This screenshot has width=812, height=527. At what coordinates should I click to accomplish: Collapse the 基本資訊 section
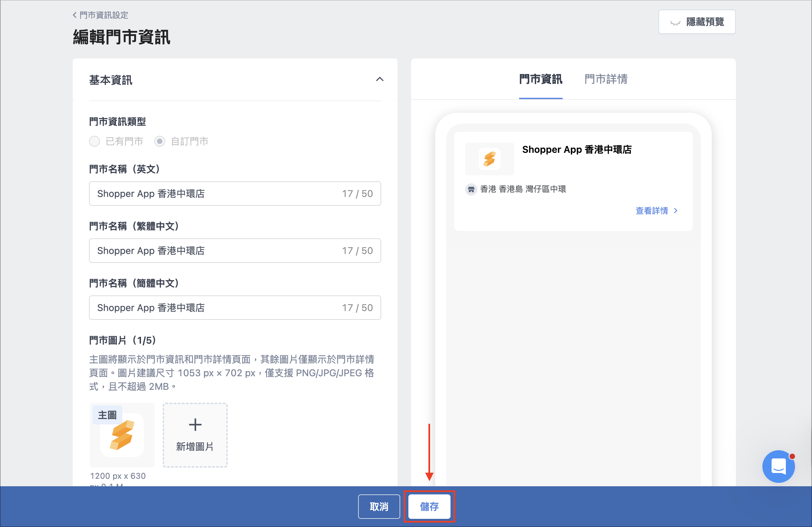tap(379, 79)
